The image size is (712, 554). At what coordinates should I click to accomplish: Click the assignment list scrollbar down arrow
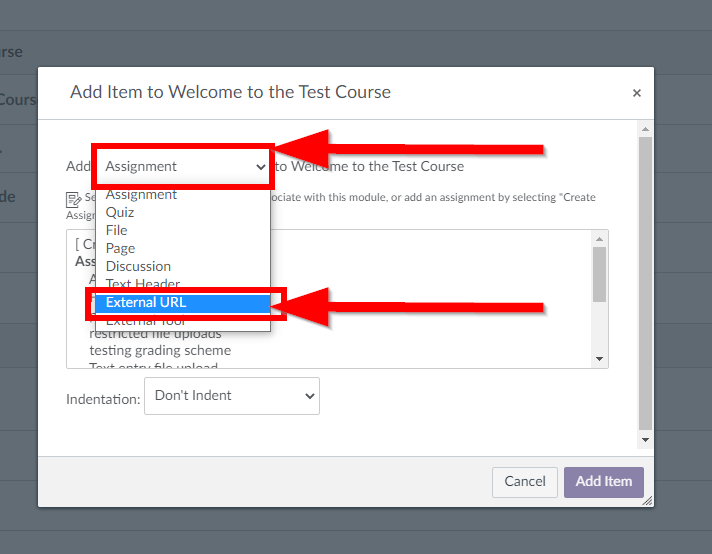[600, 358]
